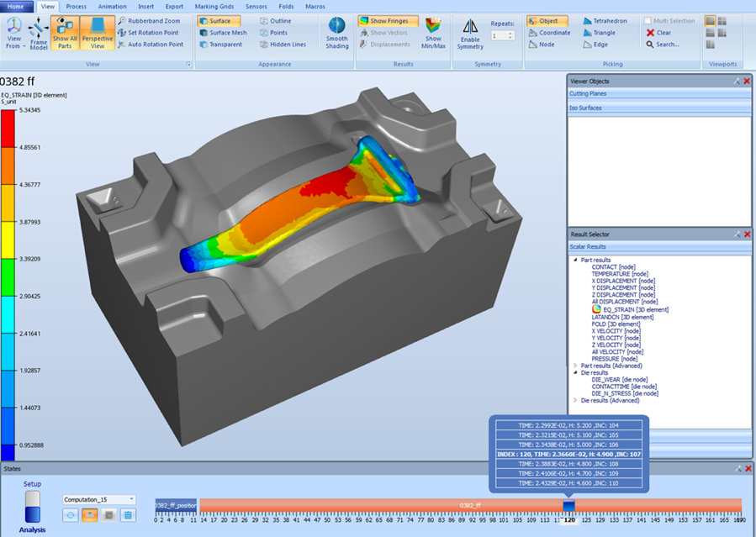The width and height of the screenshot is (756, 537).
Task: Click the Smooth Shading icon
Action: coord(336,33)
